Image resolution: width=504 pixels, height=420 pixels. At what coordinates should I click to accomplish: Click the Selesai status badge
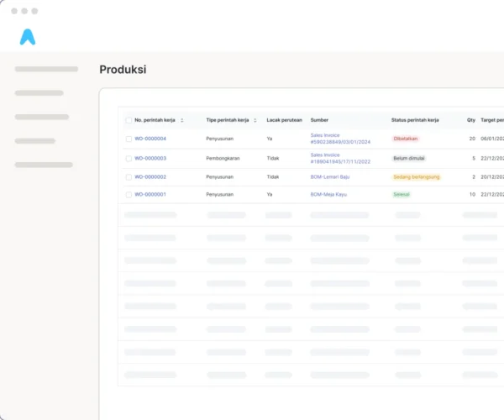click(x=402, y=194)
